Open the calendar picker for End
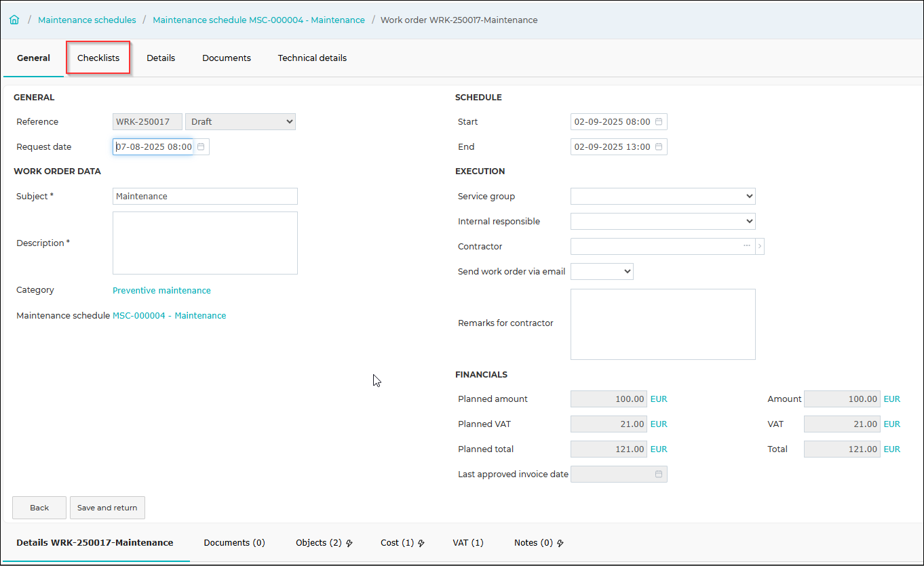Viewport: 924px width, 566px height. tap(658, 146)
